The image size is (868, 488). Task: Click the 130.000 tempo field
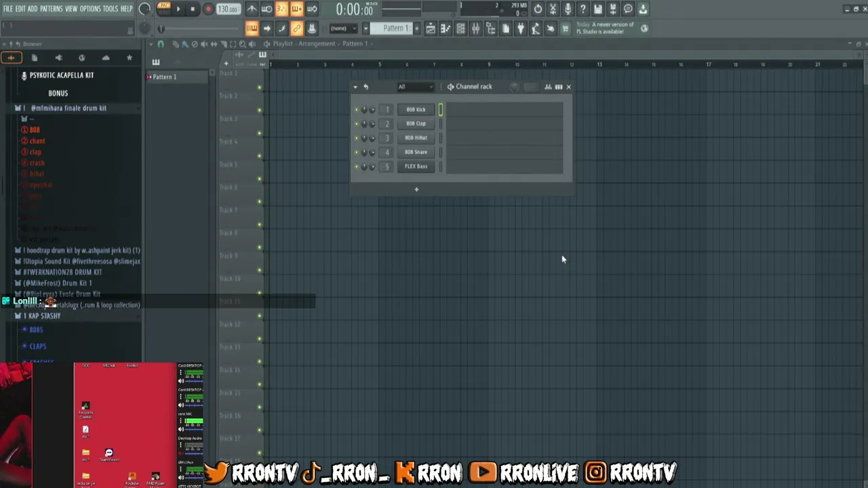coord(229,9)
